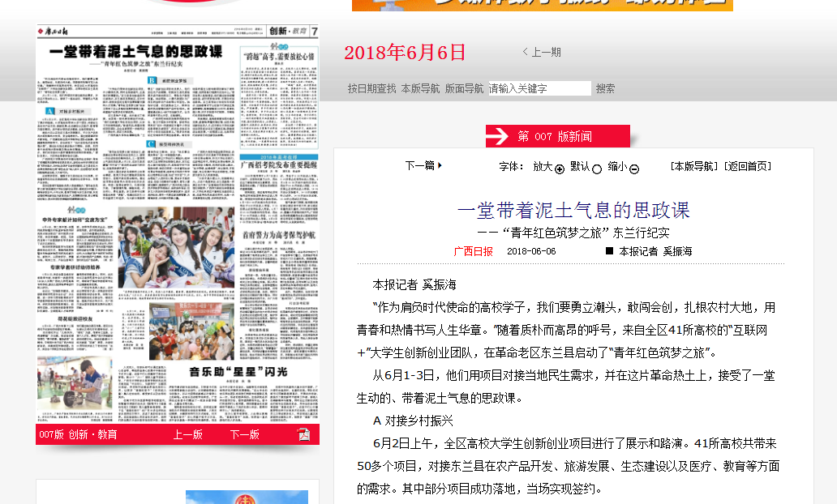Return to homepage via 返回首页

pos(748,166)
